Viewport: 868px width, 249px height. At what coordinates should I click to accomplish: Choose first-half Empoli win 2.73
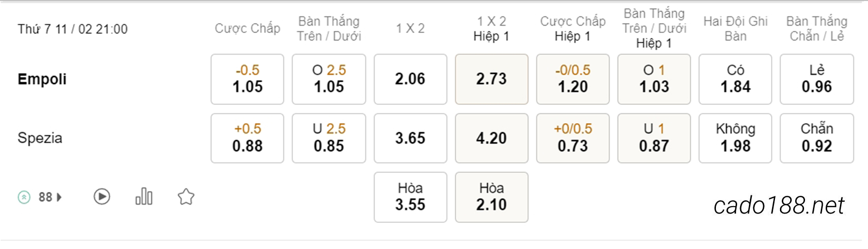pyautogui.click(x=492, y=79)
